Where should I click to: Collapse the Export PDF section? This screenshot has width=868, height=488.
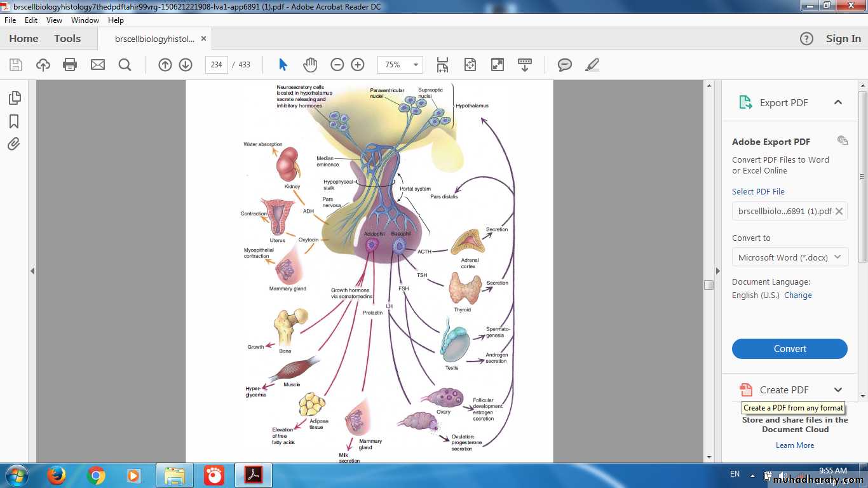(837, 102)
